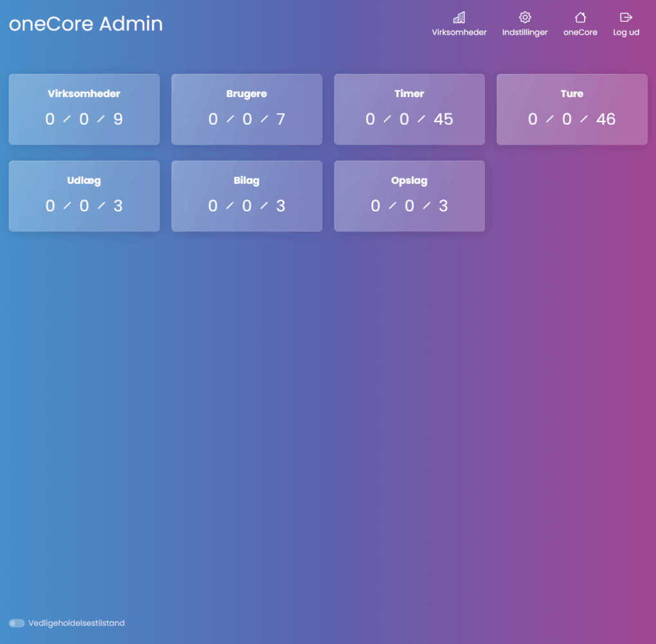Click the number 45 in Timer card
656x644 pixels.
443,119
